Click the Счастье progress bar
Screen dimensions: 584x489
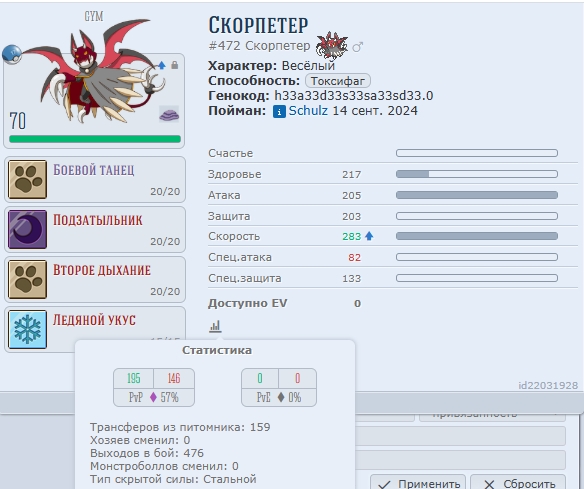pyautogui.click(x=477, y=153)
